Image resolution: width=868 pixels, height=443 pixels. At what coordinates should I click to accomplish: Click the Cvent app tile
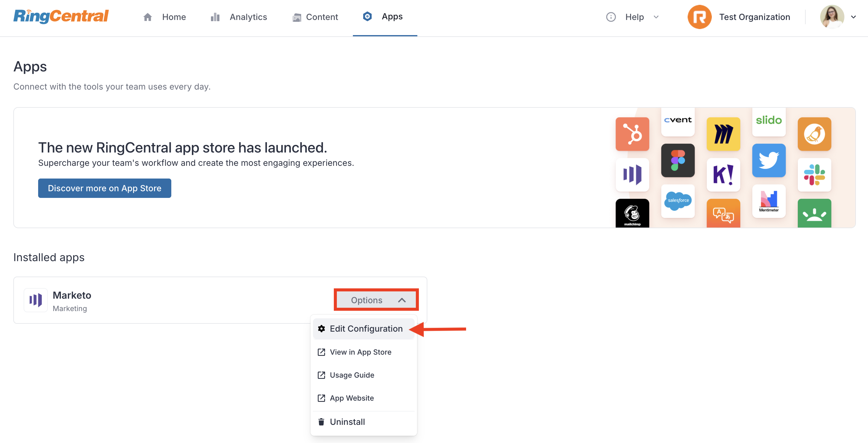[678, 122]
